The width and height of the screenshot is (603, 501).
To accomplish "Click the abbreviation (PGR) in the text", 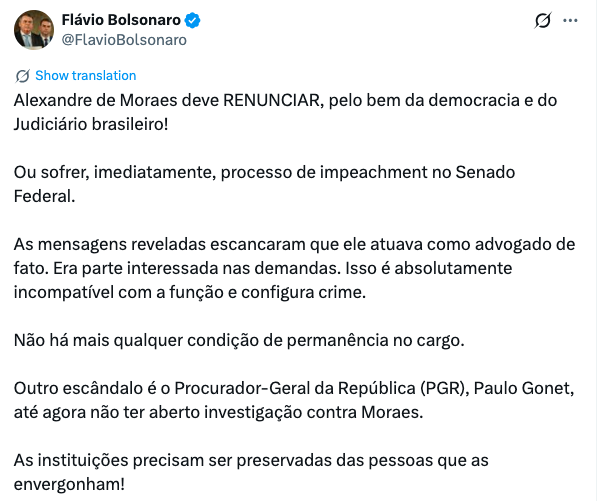I will click(439, 388).
